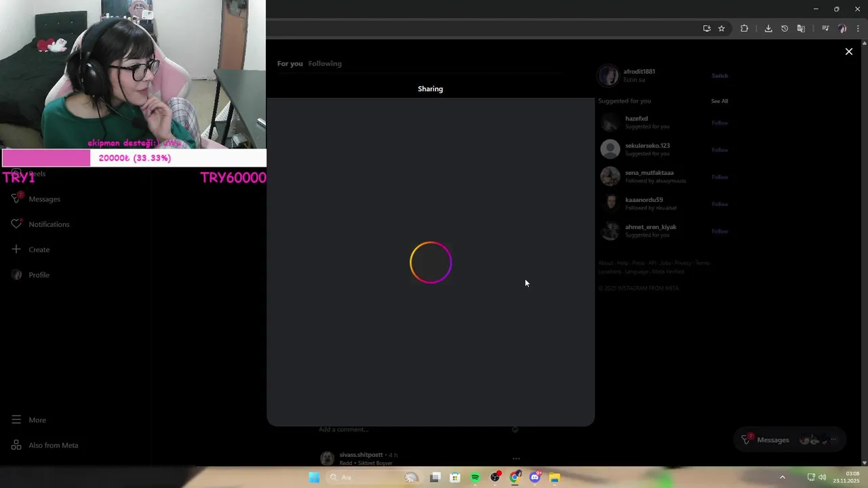
Task: Follow ahmet_eren_kiyak
Action: point(719,231)
